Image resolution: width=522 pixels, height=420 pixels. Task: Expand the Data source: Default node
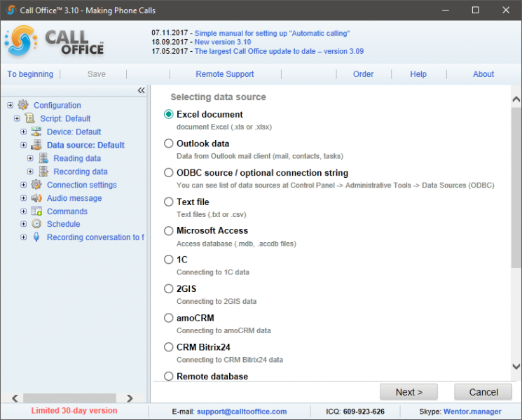(x=23, y=145)
